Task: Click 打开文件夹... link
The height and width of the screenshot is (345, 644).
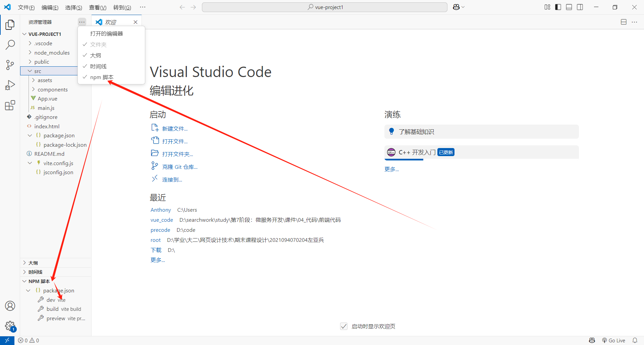Action: [177, 154]
